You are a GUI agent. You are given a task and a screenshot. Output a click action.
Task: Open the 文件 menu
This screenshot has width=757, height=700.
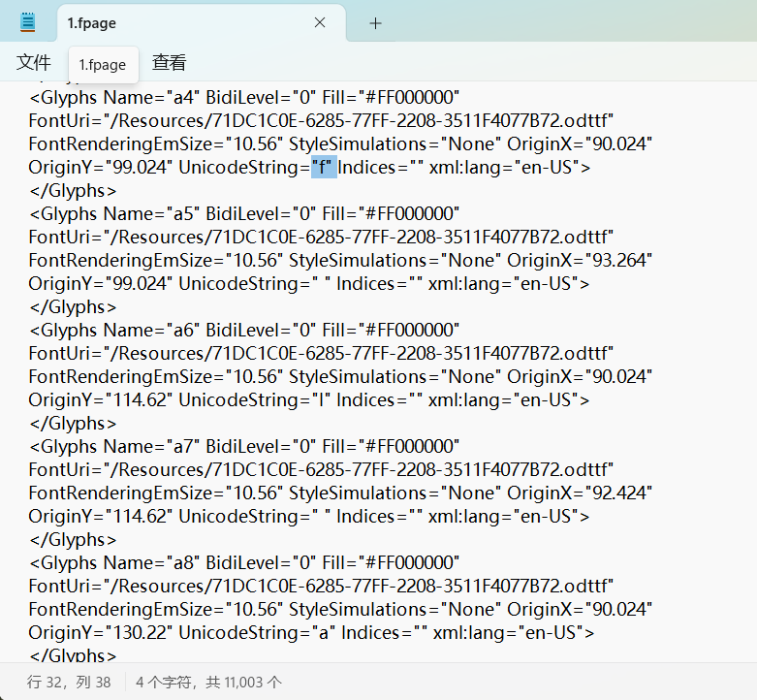[x=33, y=62]
